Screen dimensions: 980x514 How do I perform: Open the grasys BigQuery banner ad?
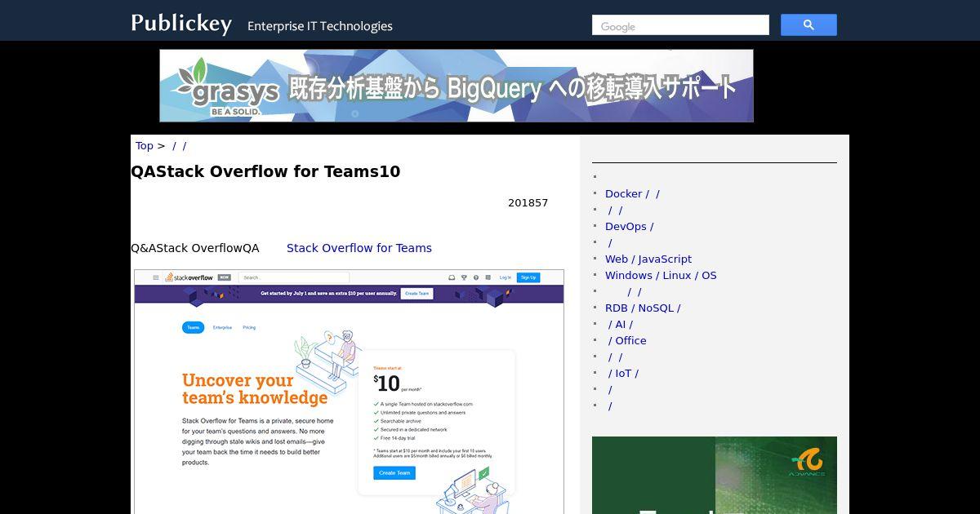[x=457, y=86]
